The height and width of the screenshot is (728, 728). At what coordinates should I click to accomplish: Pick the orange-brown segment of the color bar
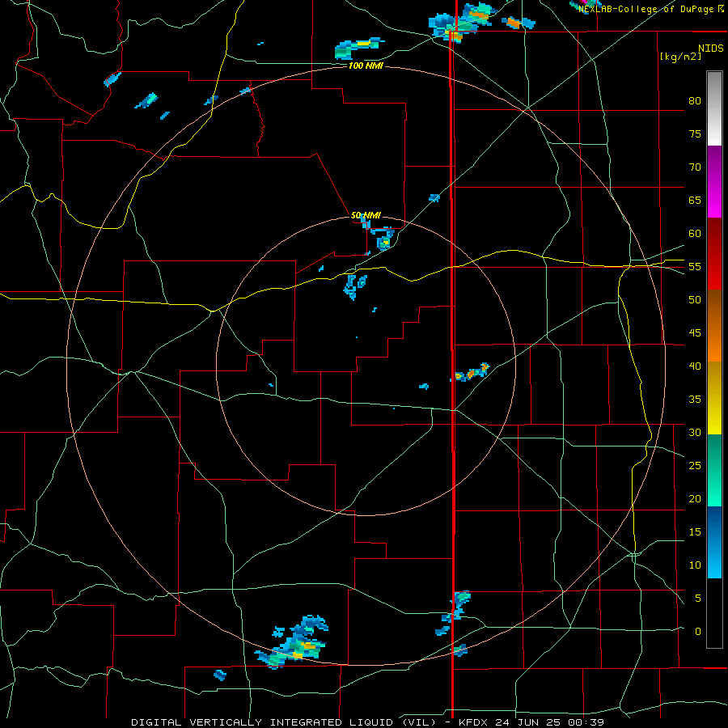714,326
